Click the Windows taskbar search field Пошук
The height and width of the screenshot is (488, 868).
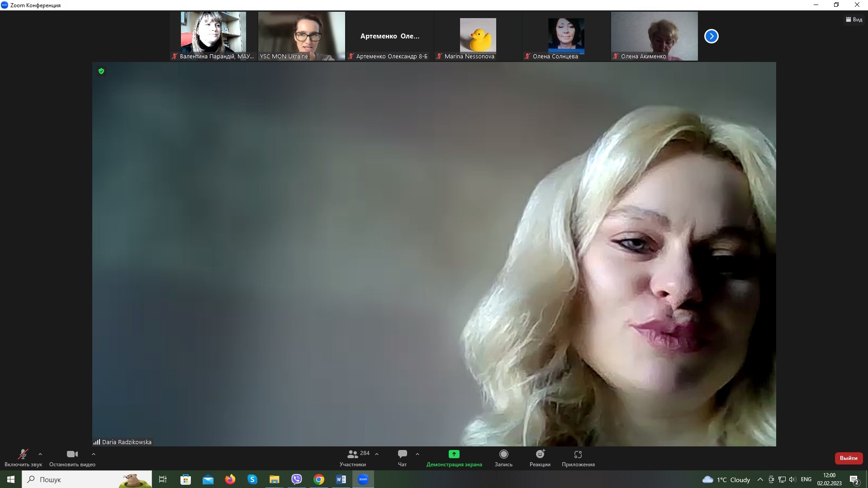pos(77,479)
